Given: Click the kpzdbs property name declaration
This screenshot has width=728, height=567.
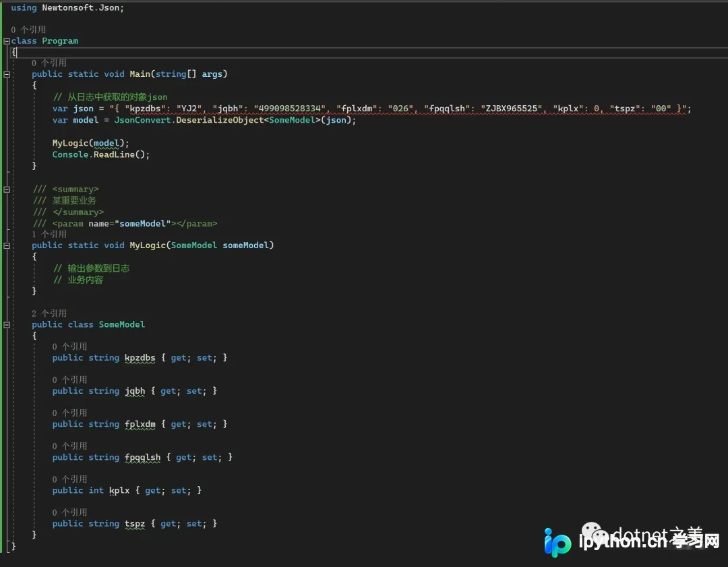Looking at the screenshot, I should pos(140,358).
